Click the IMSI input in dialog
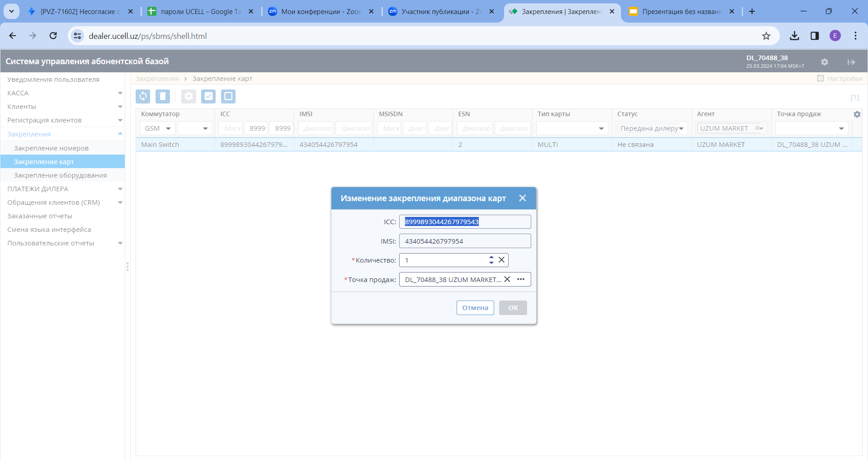 tap(465, 241)
